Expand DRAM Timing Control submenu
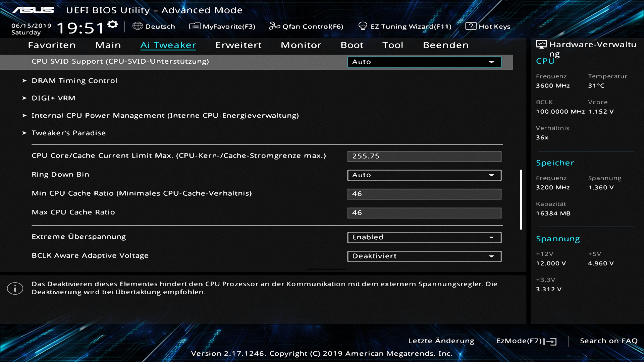 click(x=74, y=81)
